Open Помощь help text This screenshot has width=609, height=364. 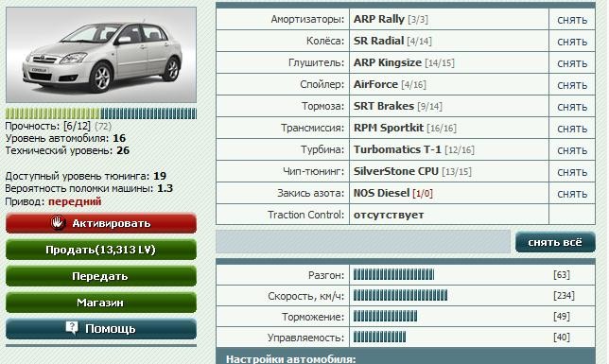pyautogui.click(x=111, y=329)
